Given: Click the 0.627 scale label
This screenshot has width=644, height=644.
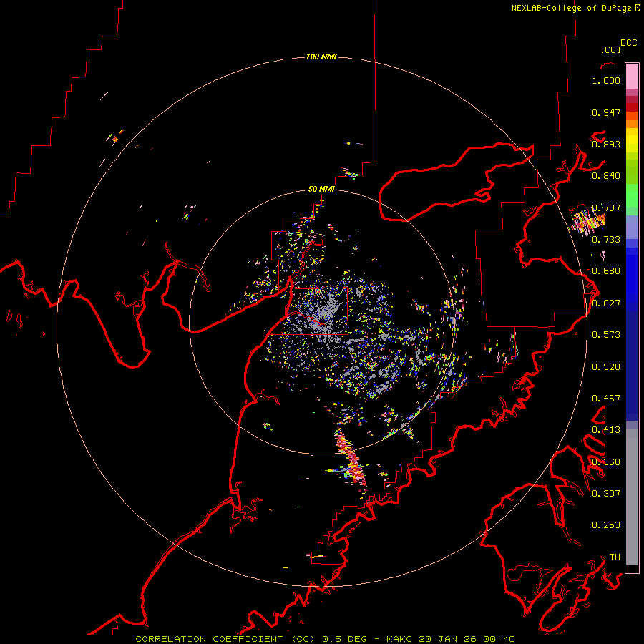Looking at the screenshot, I should point(606,303).
